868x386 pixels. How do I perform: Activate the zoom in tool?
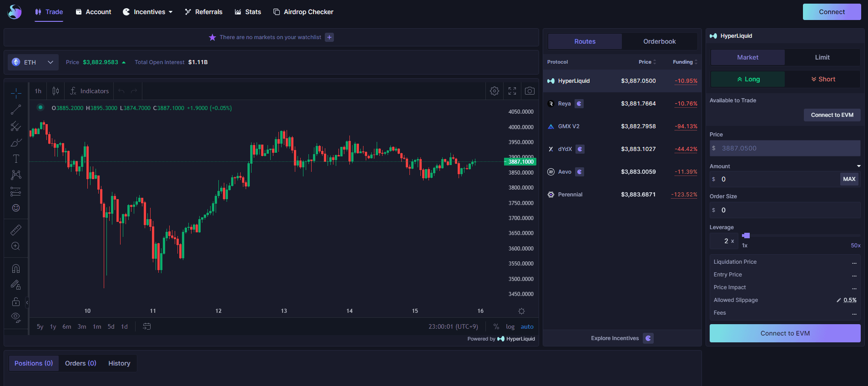pyautogui.click(x=16, y=246)
